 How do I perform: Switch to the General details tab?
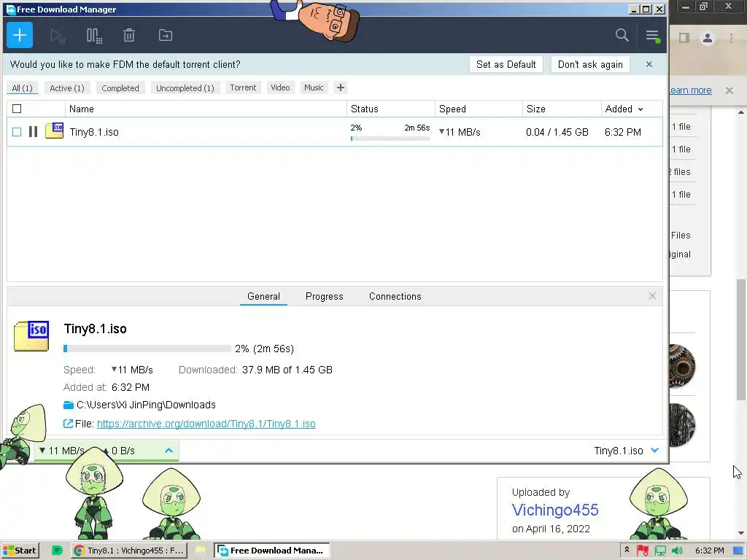(x=263, y=296)
